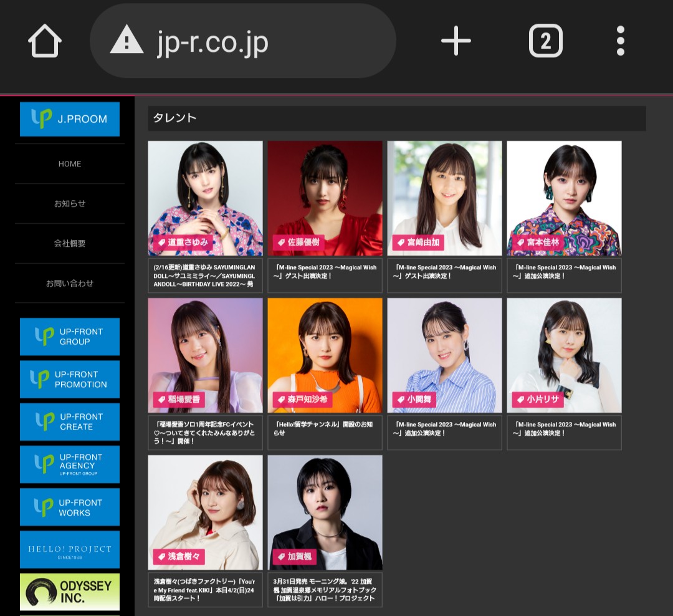
Task: Open the 佐藤優樹 talent photo
Action: [x=325, y=198]
